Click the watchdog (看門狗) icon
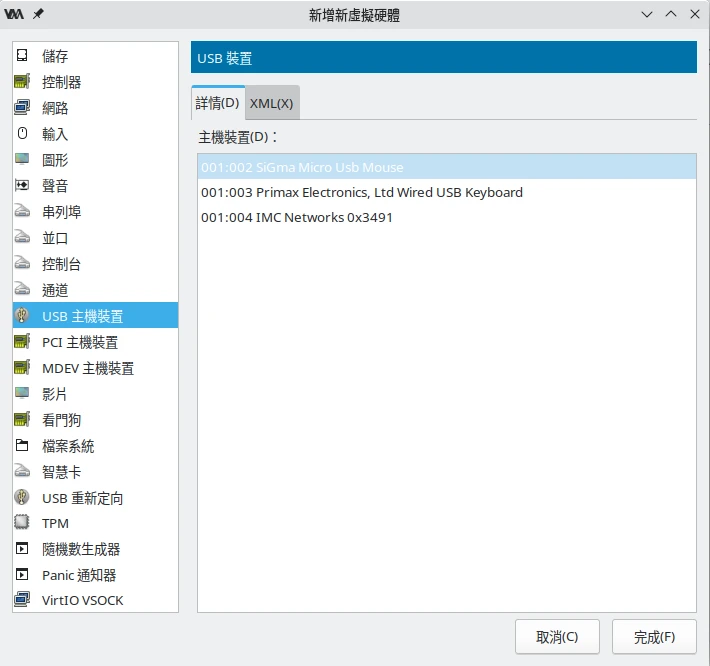710x666 pixels. [22, 420]
